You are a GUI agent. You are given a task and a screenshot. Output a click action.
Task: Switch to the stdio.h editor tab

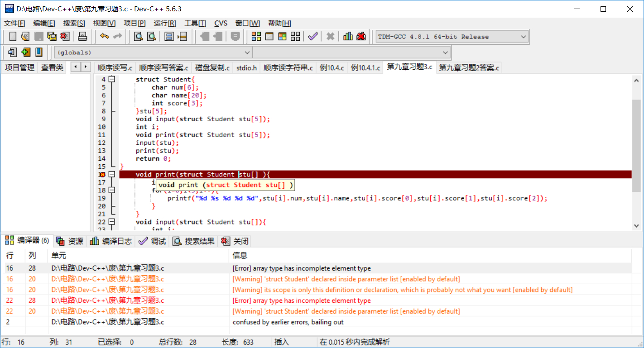[x=247, y=68]
